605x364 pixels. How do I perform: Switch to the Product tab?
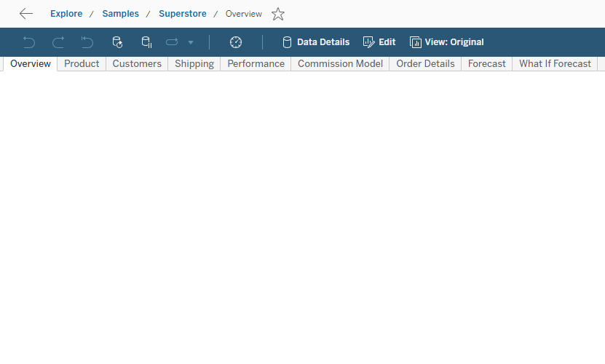point(82,64)
